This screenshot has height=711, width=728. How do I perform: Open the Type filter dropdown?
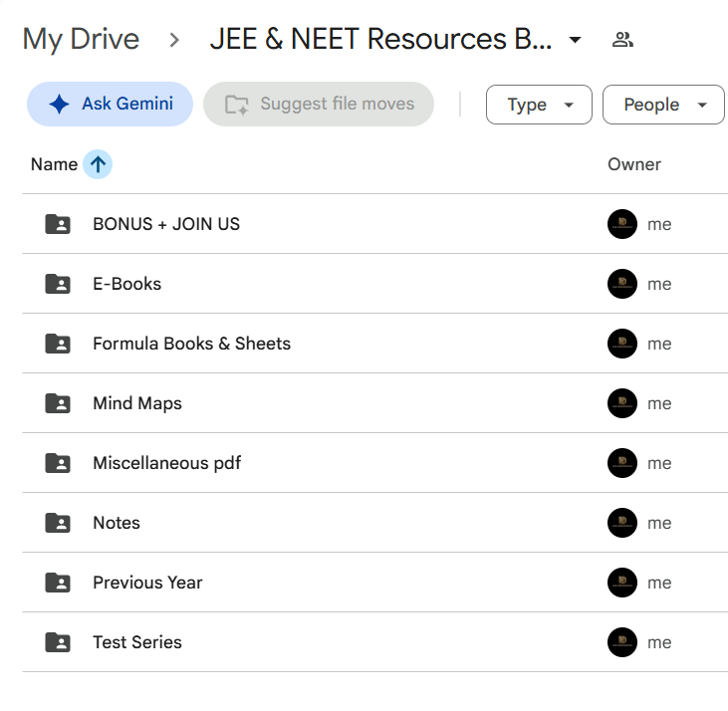539,105
